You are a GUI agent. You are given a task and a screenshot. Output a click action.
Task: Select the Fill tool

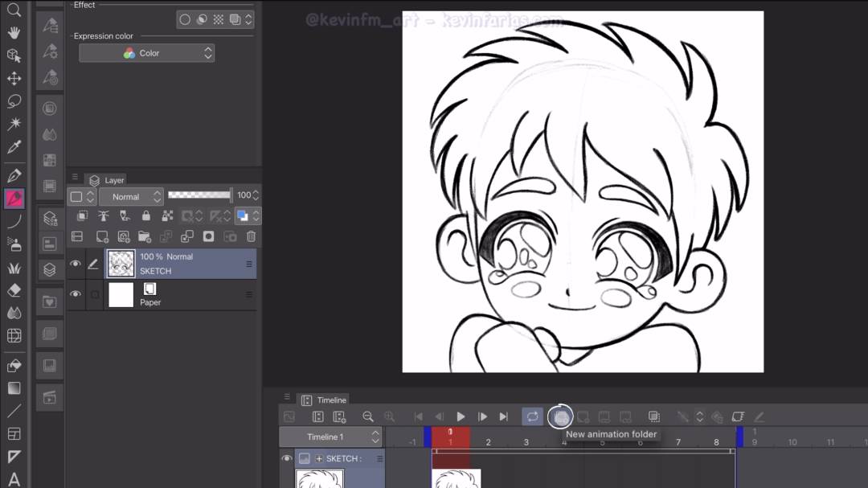pos(14,366)
